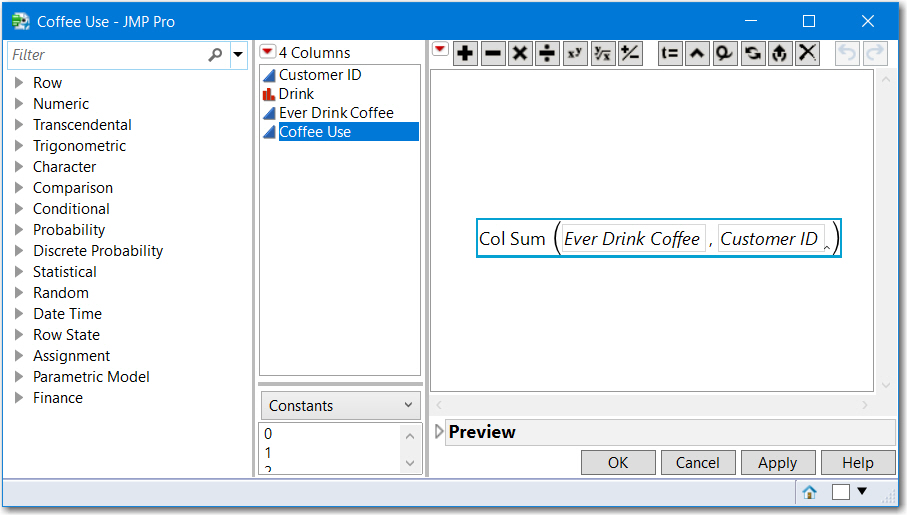
Task: Click the home window icon in status bar
Action: [x=809, y=492]
